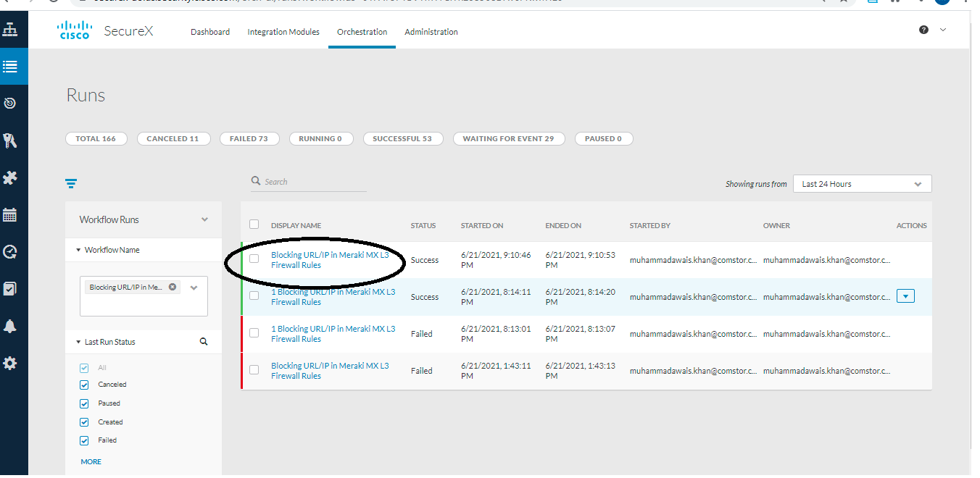Open the puzzle piece adapters icon

(x=9, y=177)
